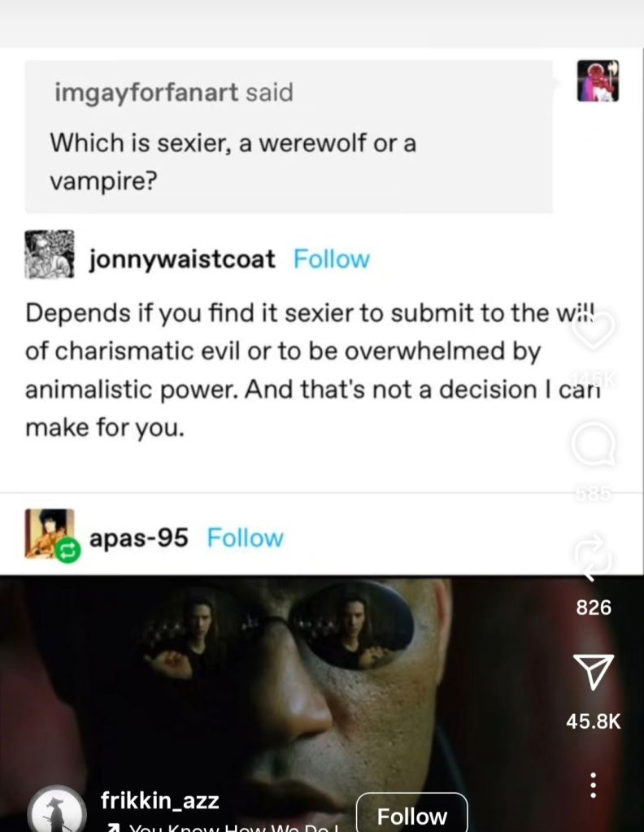644x832 pixels.
Task: Tap the repost arrows icon
Action: pos(594,557)
